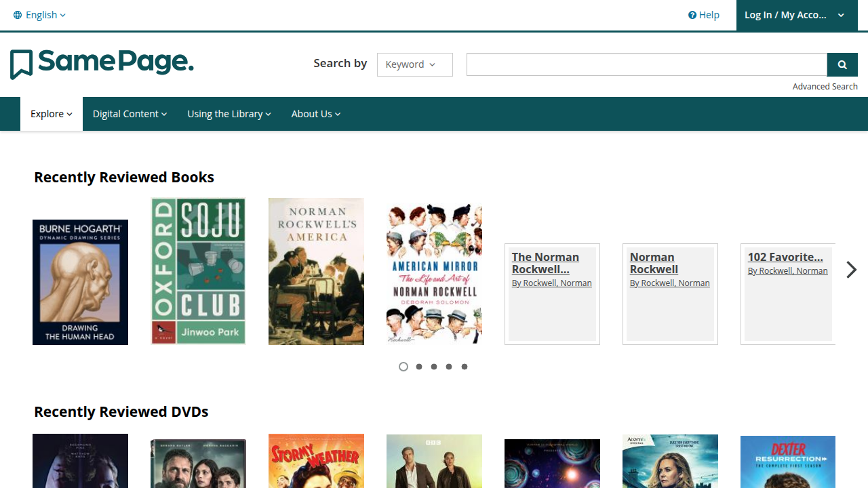Viewport: 868px width, 488px height.
Task: Click the SamePage bookmark logo
Action: pyautogui.click(x=102, y=64)
